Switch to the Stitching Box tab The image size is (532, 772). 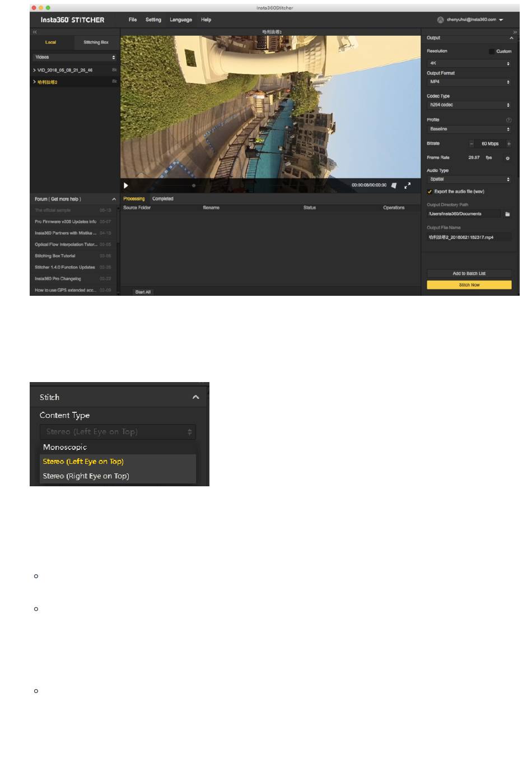coord(96,43)
